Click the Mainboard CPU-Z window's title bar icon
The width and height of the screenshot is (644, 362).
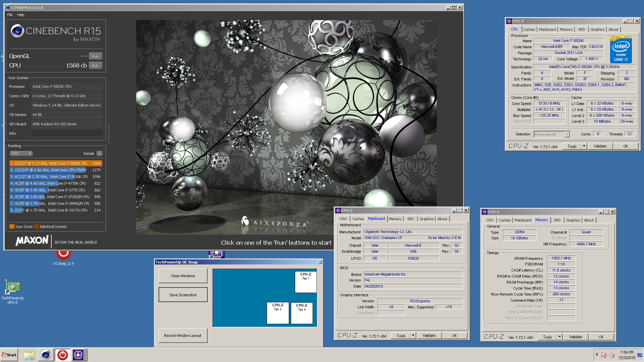pos(338,210)
